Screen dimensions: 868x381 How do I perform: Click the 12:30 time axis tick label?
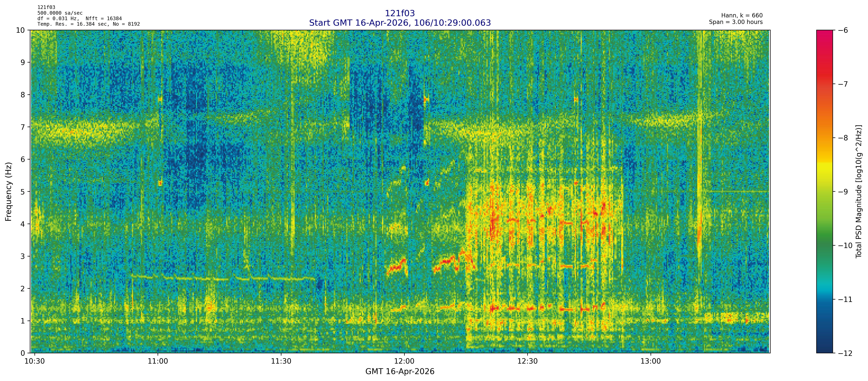[x=527, y=362]
